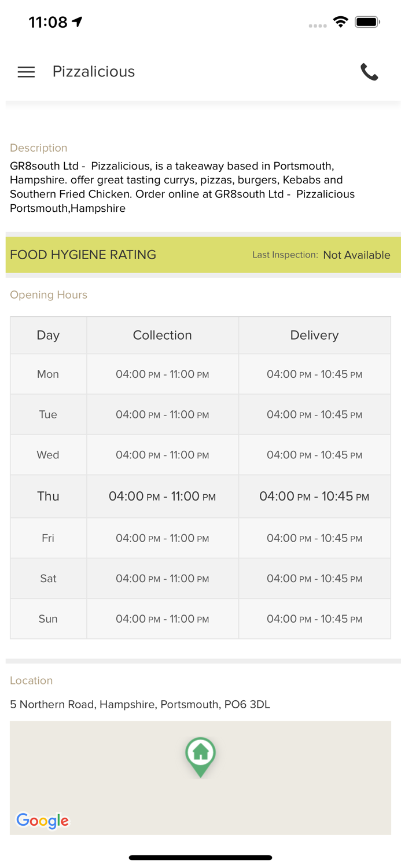
Task: Tap Saturday collection hours
Action: 163,579
